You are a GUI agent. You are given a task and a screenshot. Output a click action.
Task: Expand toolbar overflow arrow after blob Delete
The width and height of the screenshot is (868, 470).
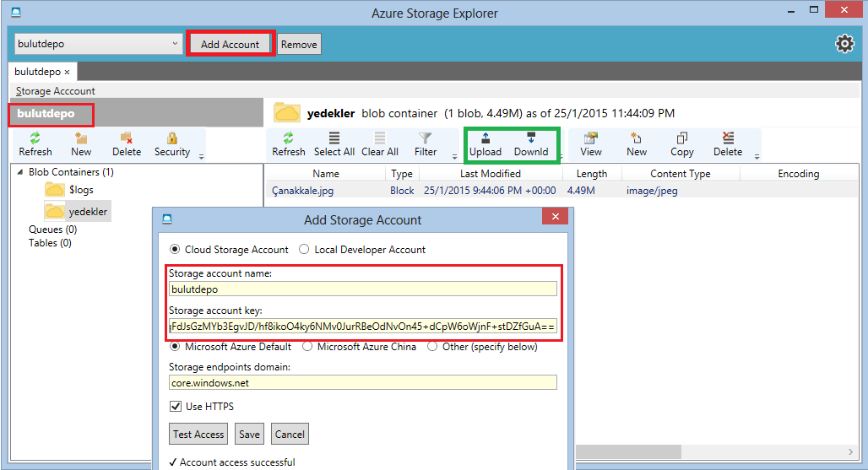tap(757, 157)
